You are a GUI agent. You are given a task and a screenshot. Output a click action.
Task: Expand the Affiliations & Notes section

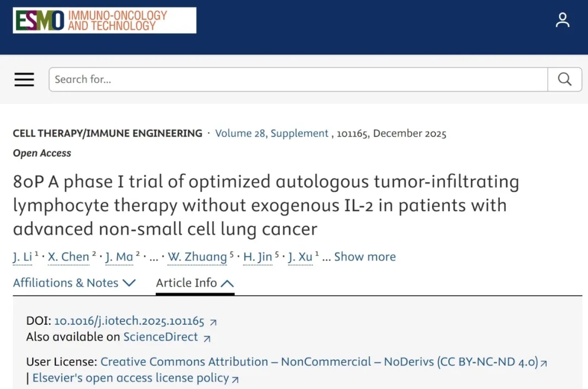point(74,283)
